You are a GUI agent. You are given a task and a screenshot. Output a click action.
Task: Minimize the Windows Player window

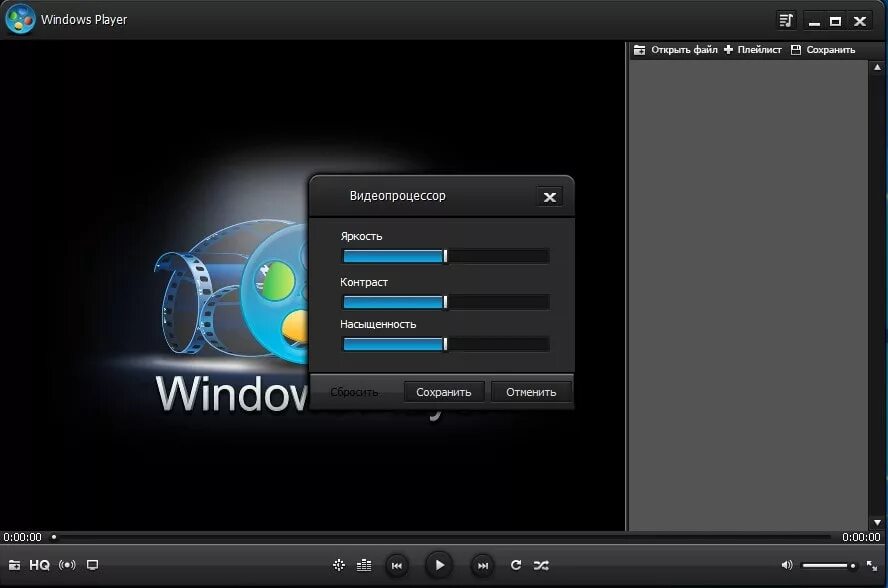tap(814, 22)
